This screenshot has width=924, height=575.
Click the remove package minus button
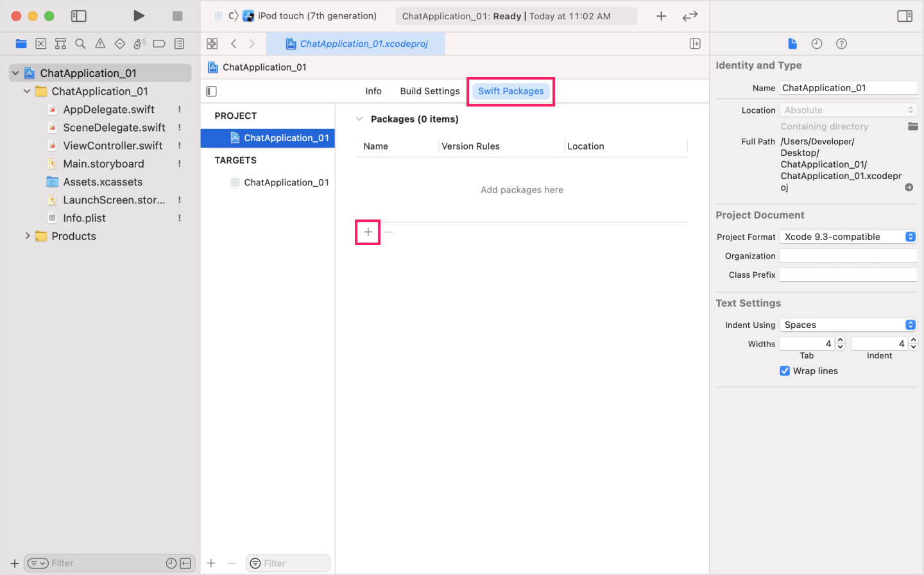389,232
